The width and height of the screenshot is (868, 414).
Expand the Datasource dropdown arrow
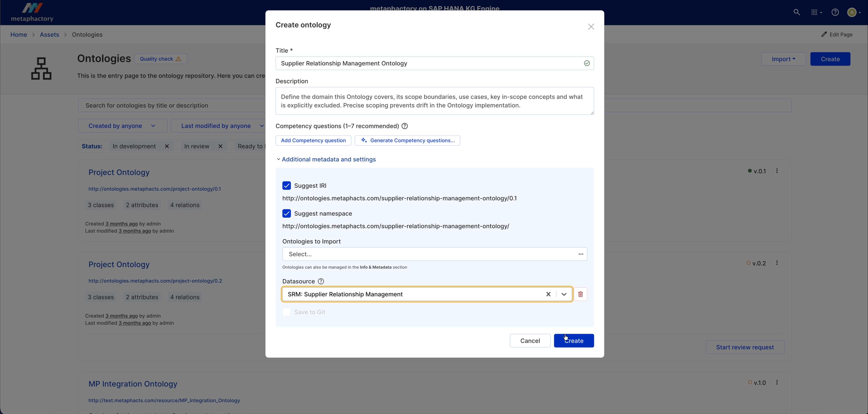[564, 294]
